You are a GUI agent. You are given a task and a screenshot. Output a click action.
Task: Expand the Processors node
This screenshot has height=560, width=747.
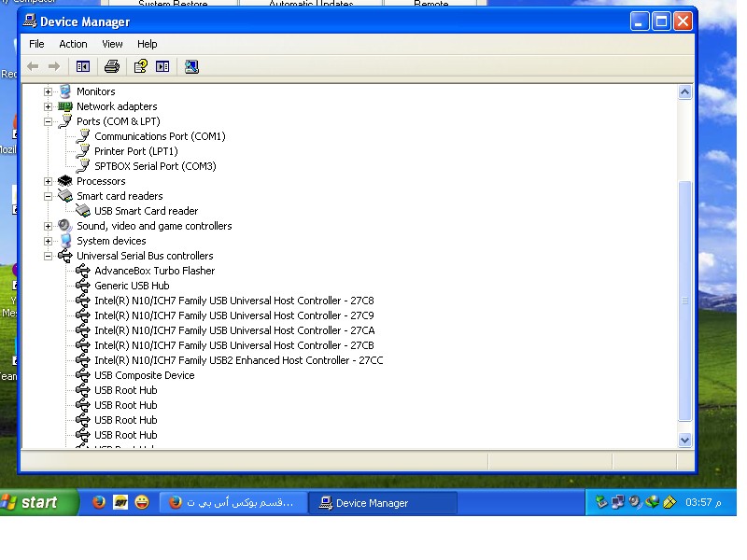tap(49, 181)
